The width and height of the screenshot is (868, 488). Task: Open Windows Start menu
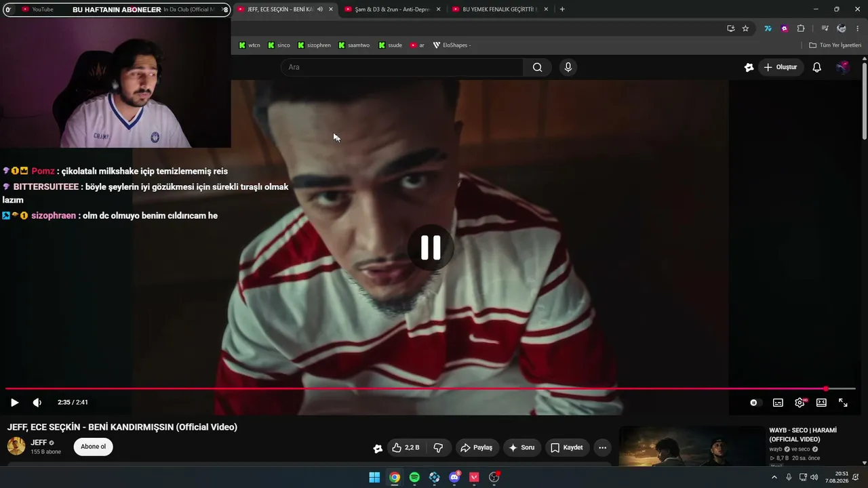coord(374,477)
